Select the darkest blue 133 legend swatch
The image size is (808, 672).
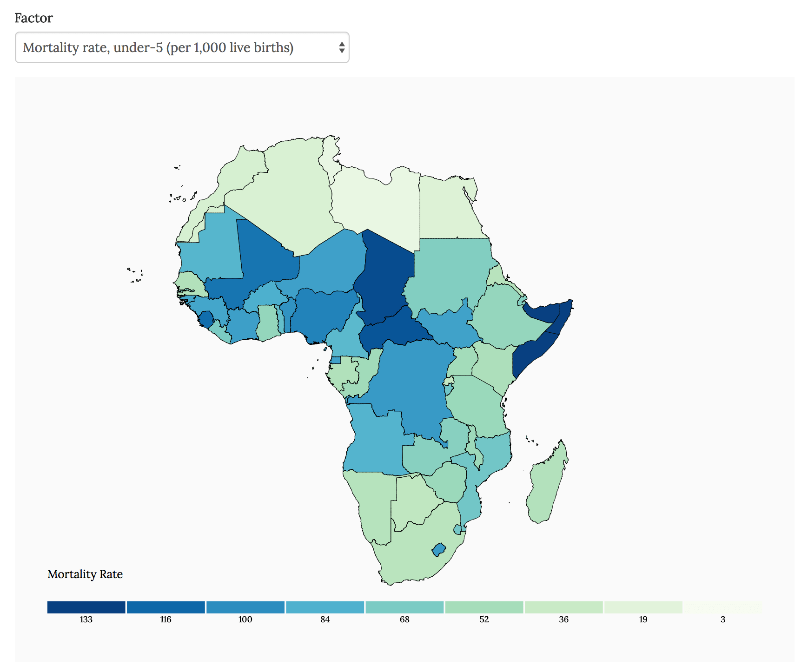86,606
